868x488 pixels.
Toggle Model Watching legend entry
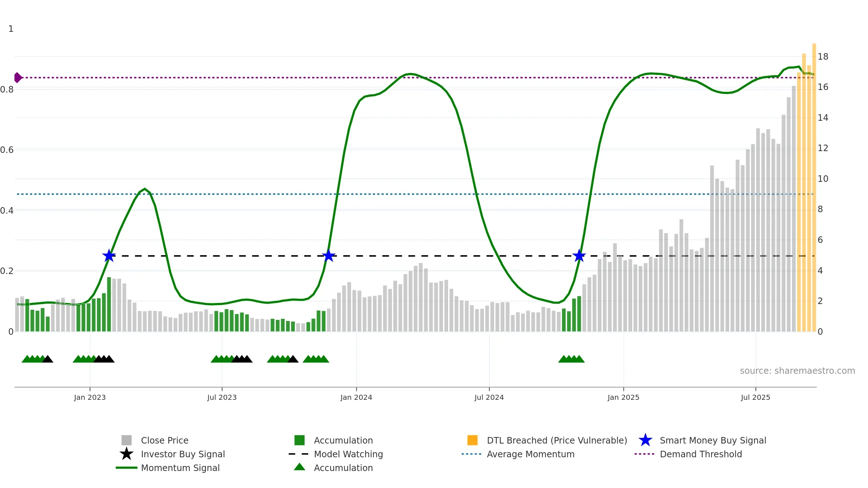tap(348, 454)
